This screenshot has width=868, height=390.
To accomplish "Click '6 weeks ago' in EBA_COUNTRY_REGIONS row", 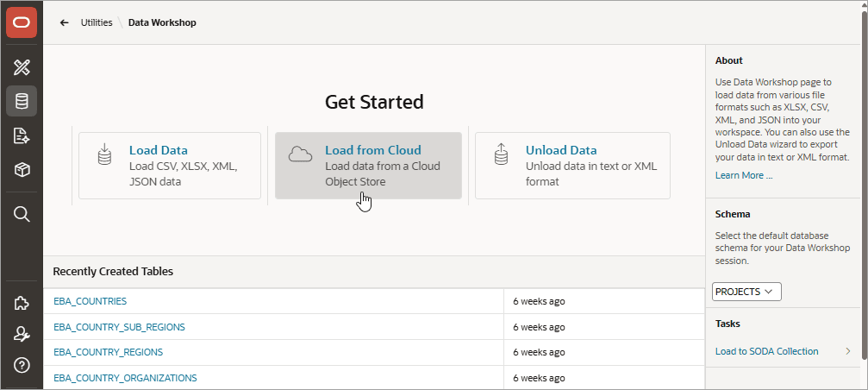I will click(x=539, y=352).
